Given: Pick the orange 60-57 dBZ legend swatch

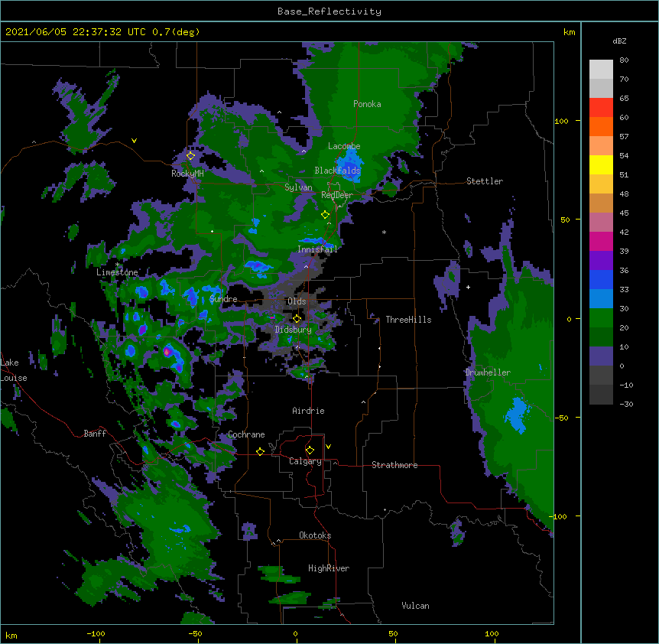Looking at the screenshot, I should point(601,126).
